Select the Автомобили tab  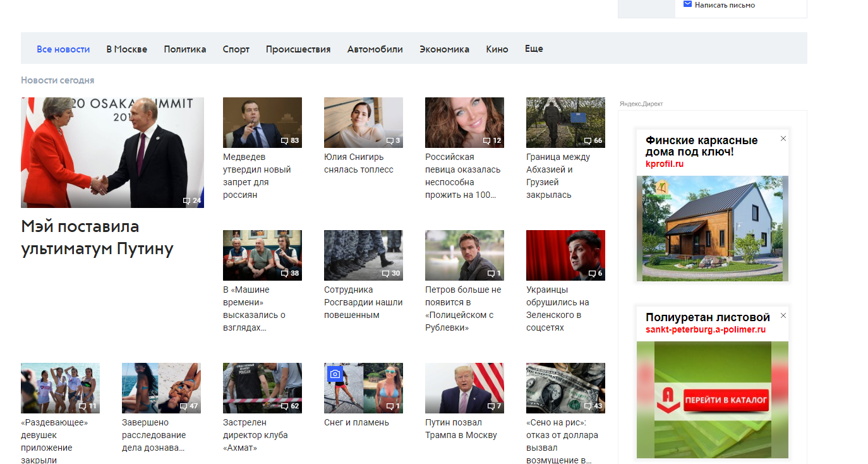pos(375,49)
